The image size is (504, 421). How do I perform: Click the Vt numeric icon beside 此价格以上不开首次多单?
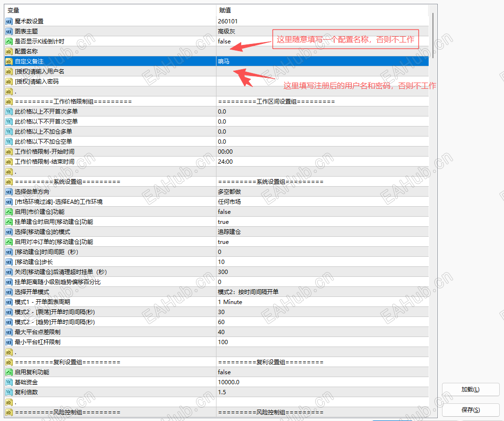8,111
